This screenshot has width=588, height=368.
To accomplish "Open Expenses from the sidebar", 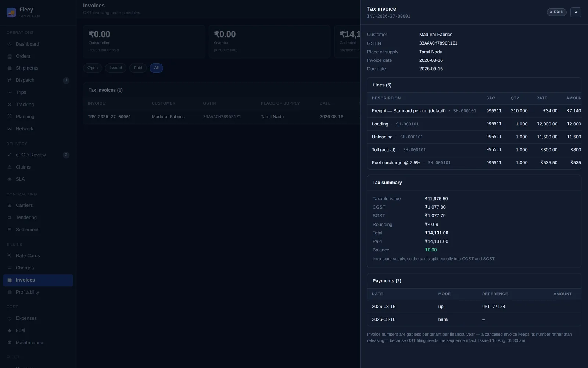I will 38,318.
